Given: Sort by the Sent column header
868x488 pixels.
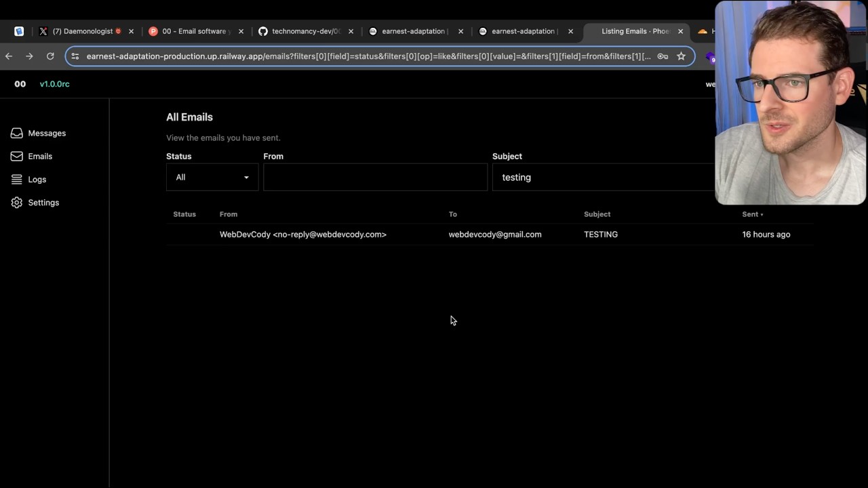Looking at the screenshot, I should tap(753, 214).
